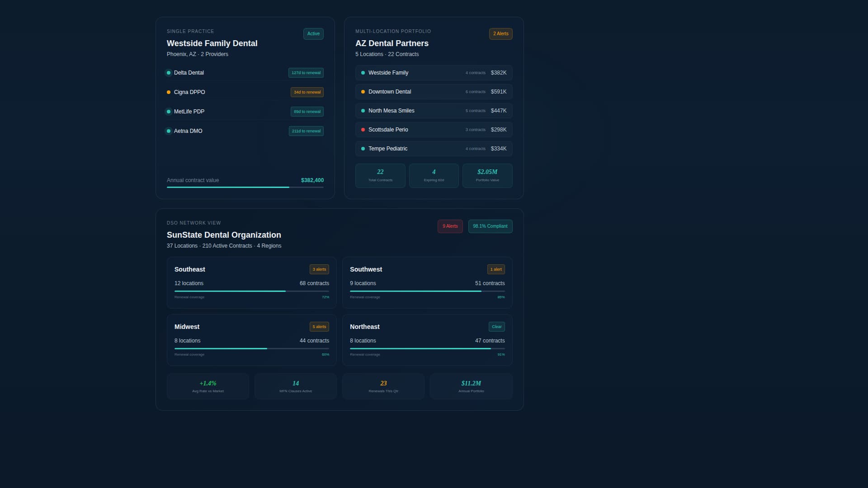Image resolution: width=868 pixels, height=488 pixels.
Task: Click the amber status dot beside Cigna DPPO
Action: [169, 92]
